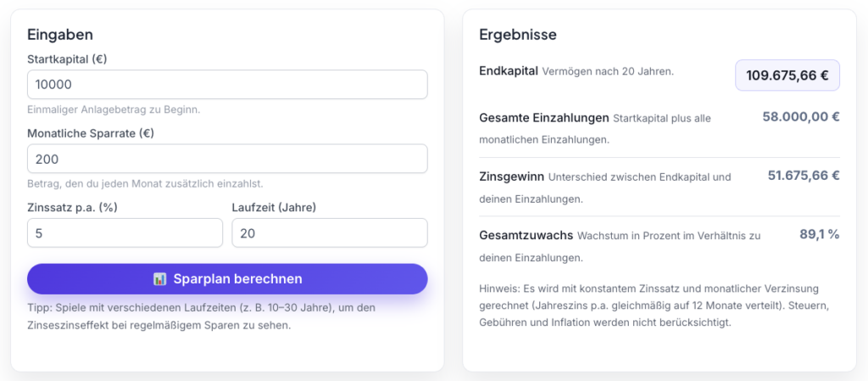Click the 58.000,00 € total deposits value

800,117
